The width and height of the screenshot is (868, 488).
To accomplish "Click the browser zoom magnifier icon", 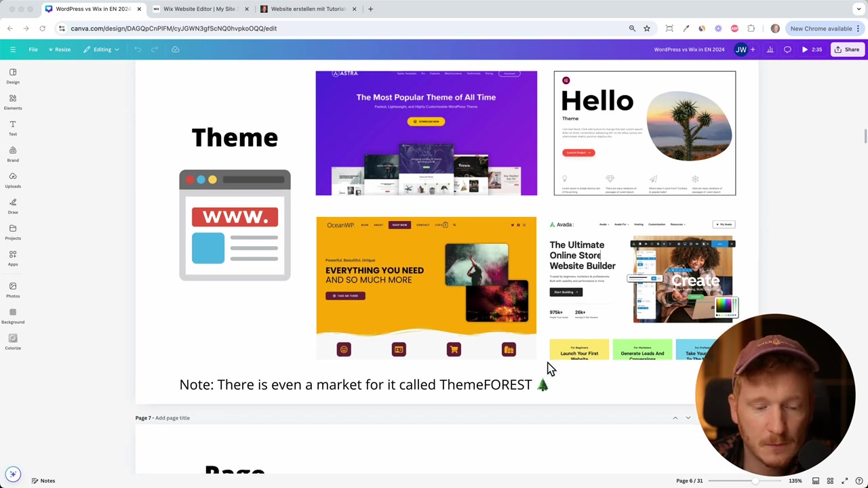I will [x=632, y=28].
